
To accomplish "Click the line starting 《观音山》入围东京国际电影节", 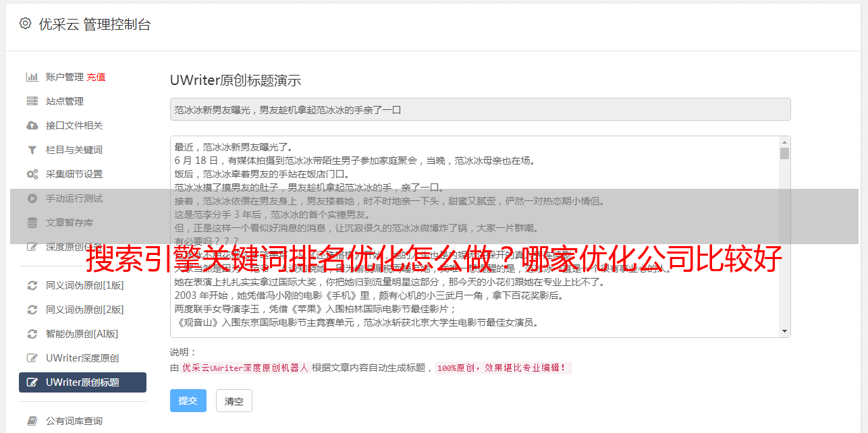I will coord(356,322).
